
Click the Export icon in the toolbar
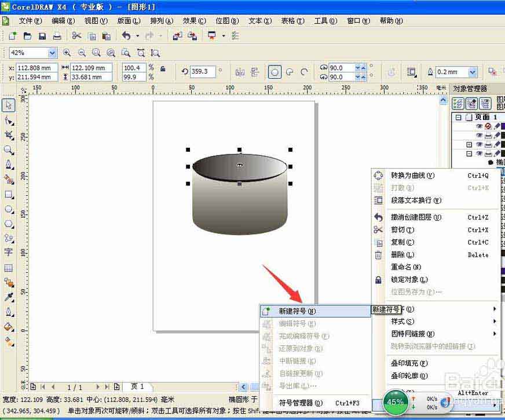click(x=192, y=36)
